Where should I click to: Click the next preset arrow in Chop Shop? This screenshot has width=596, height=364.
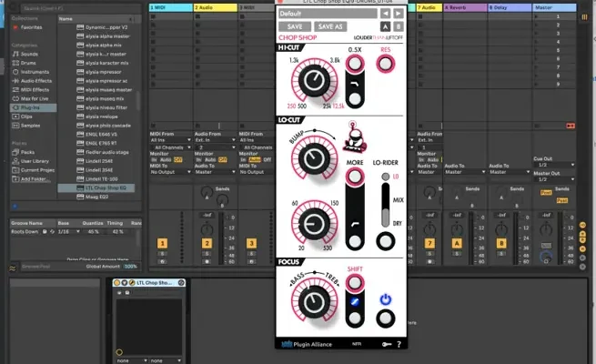399,15
